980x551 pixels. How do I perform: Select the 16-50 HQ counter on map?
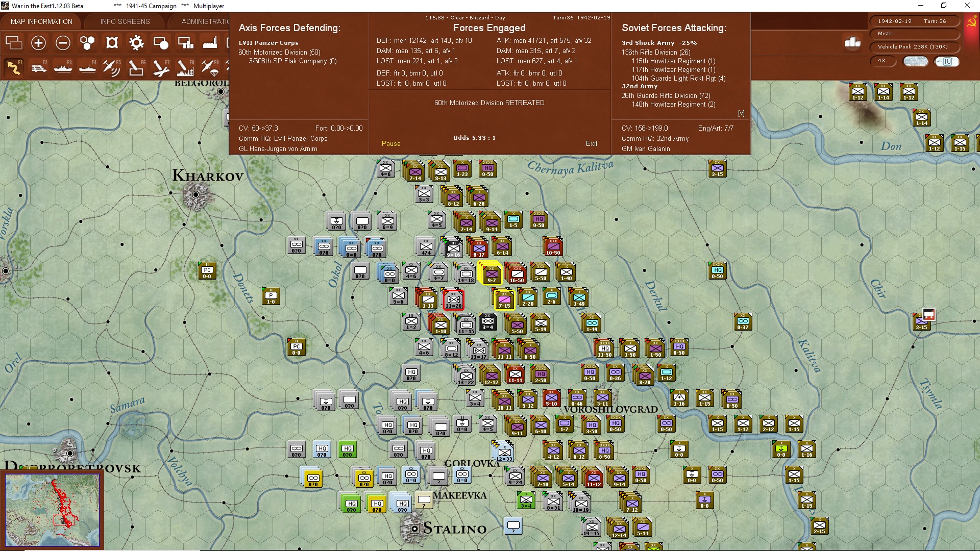click(x=517, y=274)
